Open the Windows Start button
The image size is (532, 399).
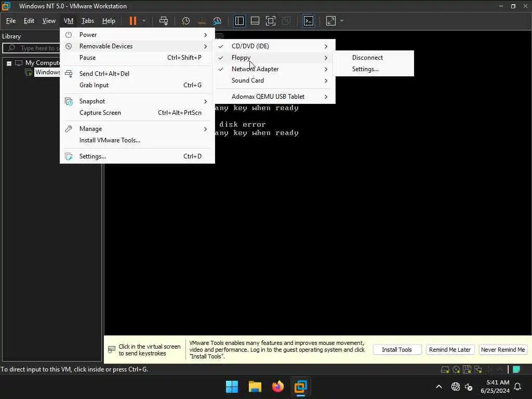click(232, 387)
